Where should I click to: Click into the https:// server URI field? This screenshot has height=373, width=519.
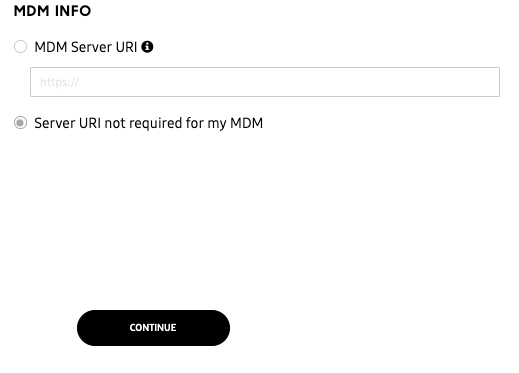click(265, 82)
